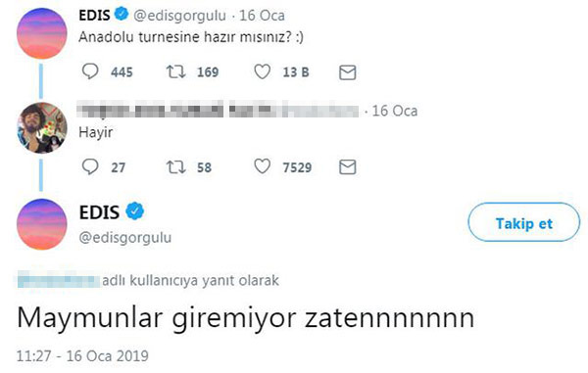Open EDIS avatar on main reply tweet

point(41,224)
